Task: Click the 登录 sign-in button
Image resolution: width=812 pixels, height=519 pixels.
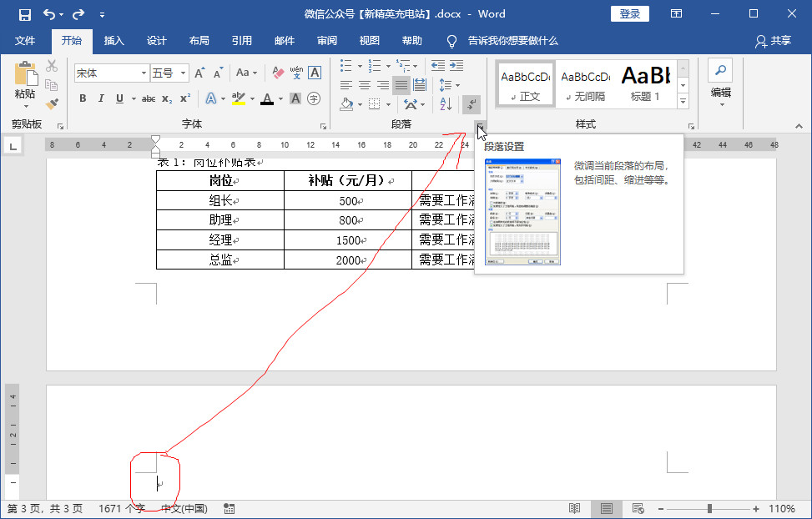Action: click(x=630, y=14)
